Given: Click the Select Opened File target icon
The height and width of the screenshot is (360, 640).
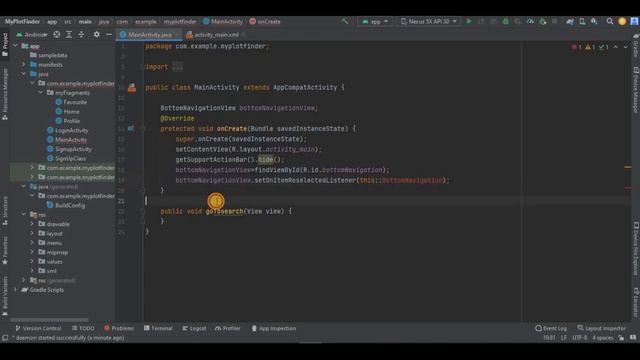Looking at the screenshot, I should (x=57, y=35).
